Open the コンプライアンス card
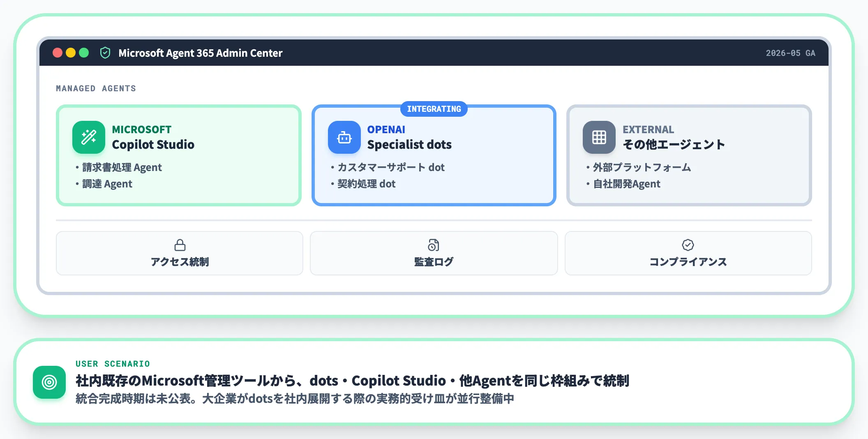Viewport: 868px width, 439px height. (688, 253)
